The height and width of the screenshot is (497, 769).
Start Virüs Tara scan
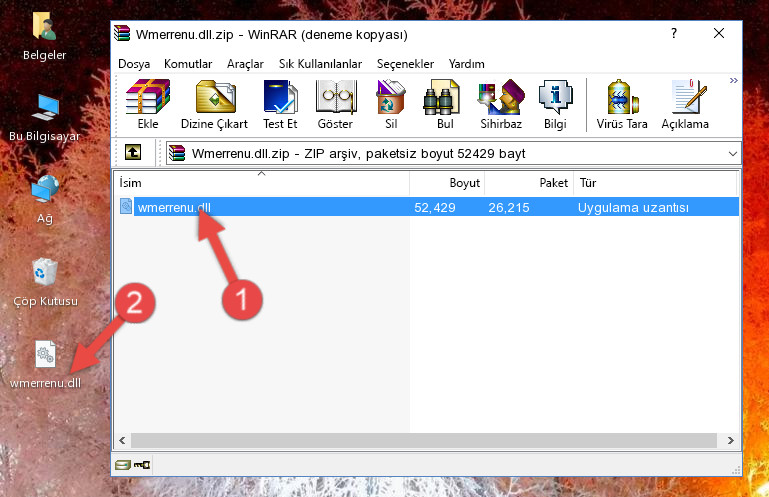point(622,105)
